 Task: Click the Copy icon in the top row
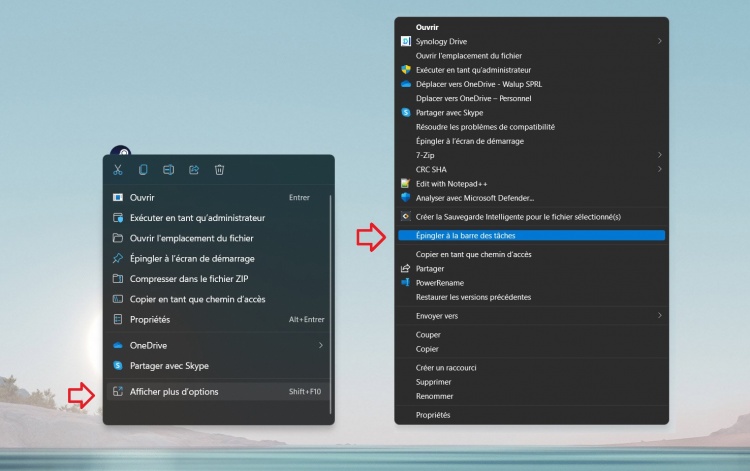[x=143, y=170]
